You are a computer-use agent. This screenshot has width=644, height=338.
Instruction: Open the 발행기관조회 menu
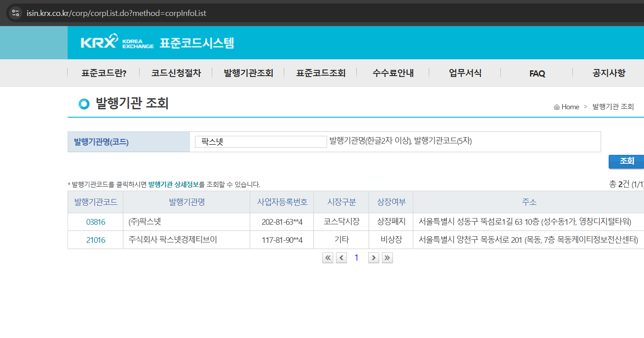(248, 73)
